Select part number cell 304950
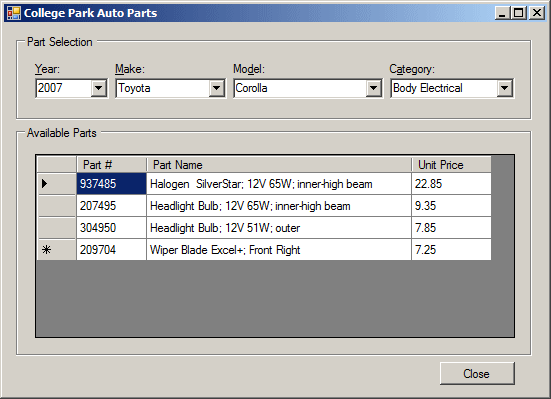This screenshot has height=399, width=551. (x=111, y=228)
